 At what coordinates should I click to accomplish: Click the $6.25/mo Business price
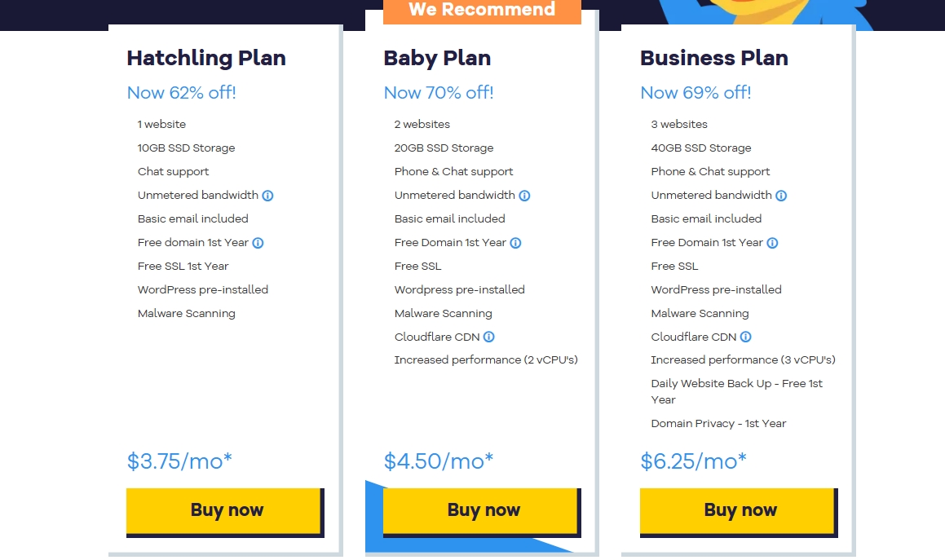pos(693,461)
